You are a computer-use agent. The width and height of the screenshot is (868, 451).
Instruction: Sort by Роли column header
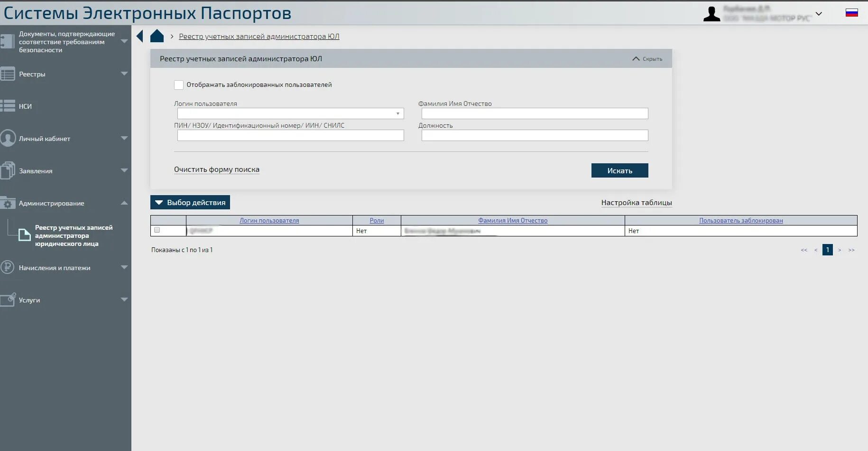pyautogui.click(x=377, y=220)
